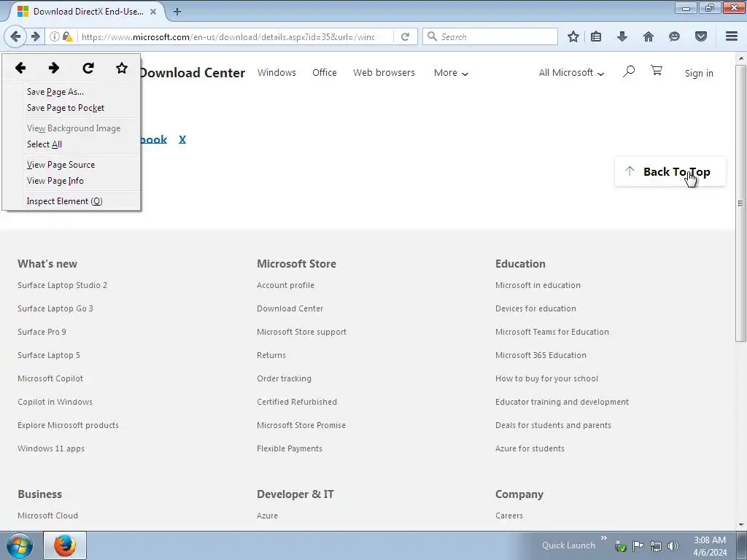Open Microsoft Copilot footer link
The height and width of the screenshot is (560, 747).
pos(50,378)
